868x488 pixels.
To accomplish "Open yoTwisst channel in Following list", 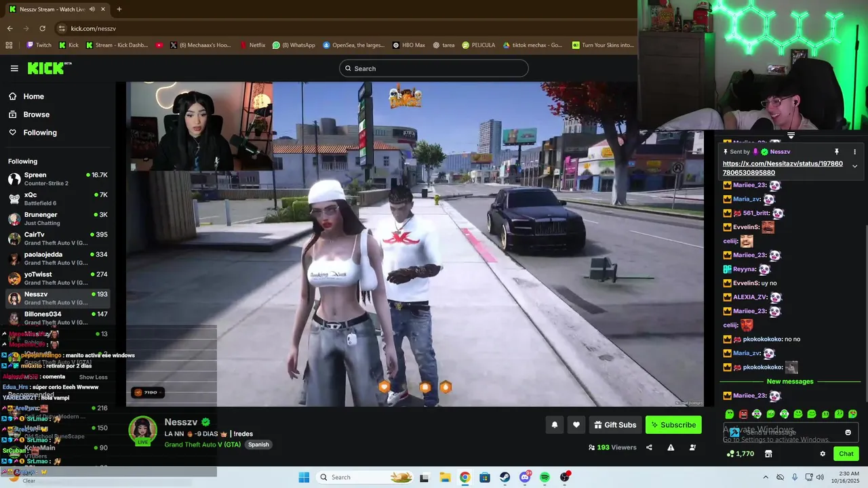I will (x=58, y=279).
